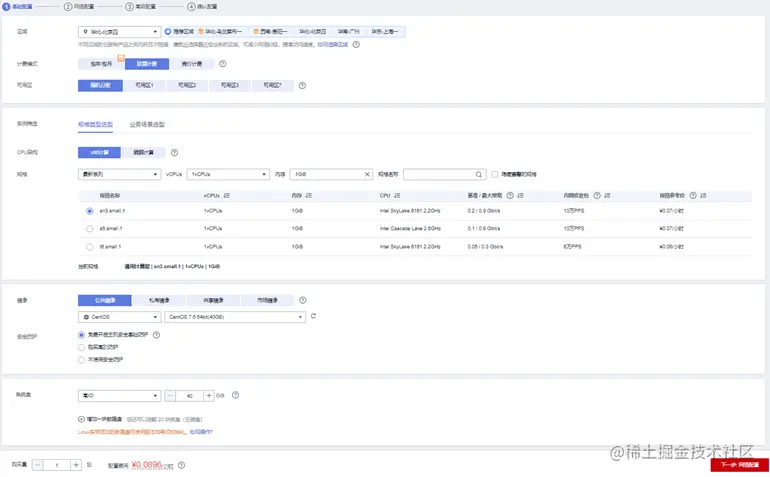
Task: Go to step 4 confirm configuration
Action: click(202, 6)
